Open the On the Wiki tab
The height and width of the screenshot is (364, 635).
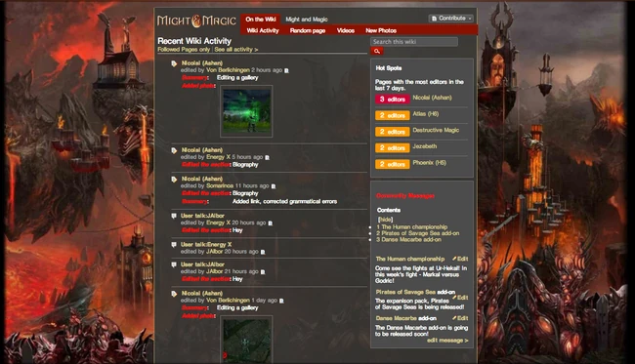[261, 19]
